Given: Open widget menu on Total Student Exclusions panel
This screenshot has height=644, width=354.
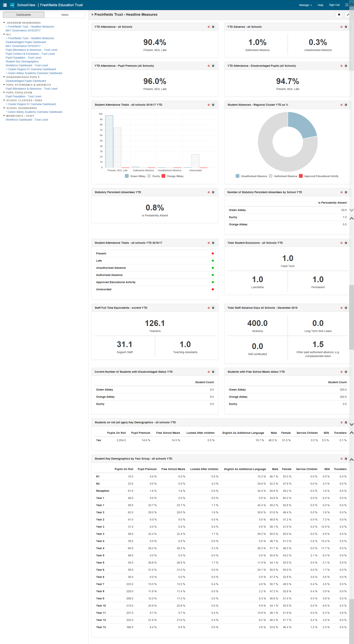Looking at the screenshot, I should pyautogui.click(x=346, y=243).
